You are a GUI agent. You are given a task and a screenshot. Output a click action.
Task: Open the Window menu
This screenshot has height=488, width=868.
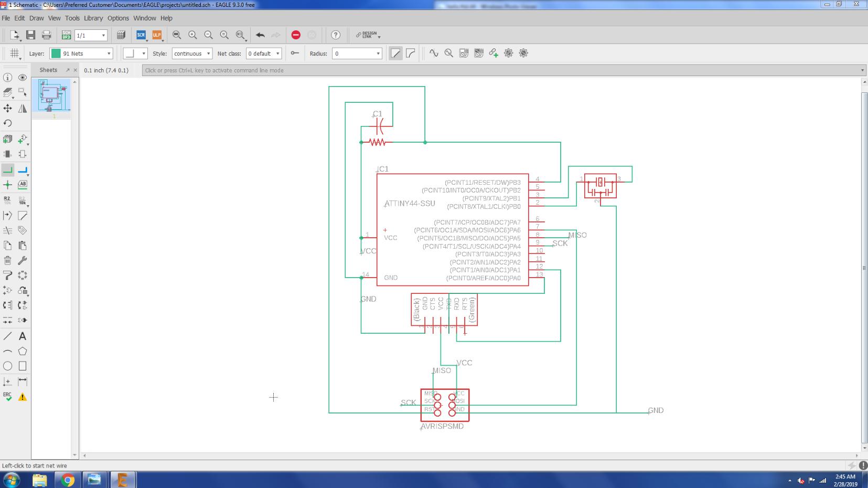tap(145, 18)
